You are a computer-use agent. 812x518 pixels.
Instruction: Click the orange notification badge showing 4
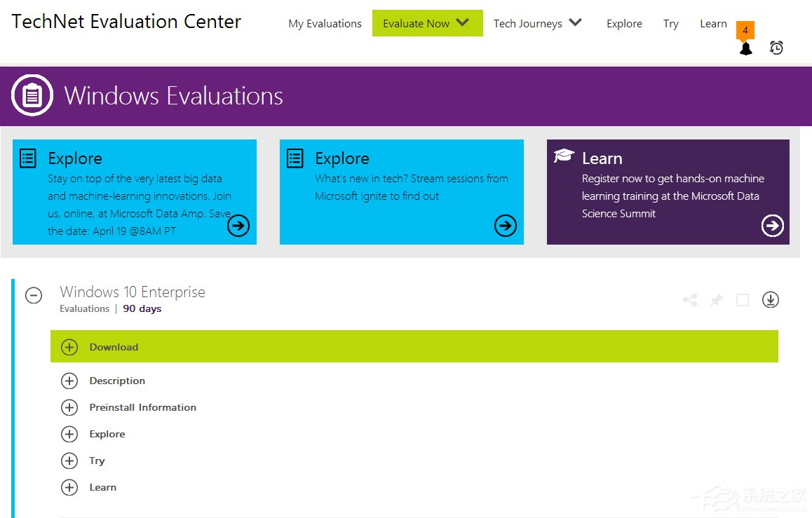tap(745, 30)
